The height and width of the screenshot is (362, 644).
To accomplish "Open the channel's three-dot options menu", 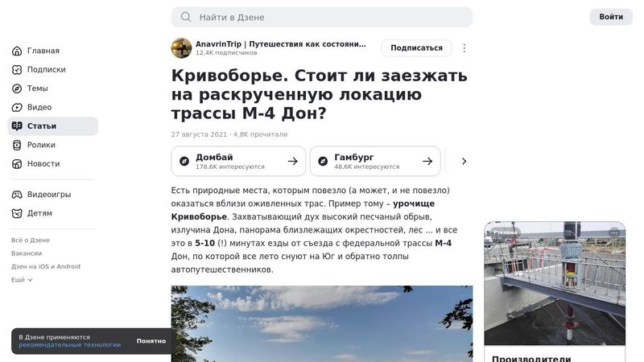I will [464, 48].
